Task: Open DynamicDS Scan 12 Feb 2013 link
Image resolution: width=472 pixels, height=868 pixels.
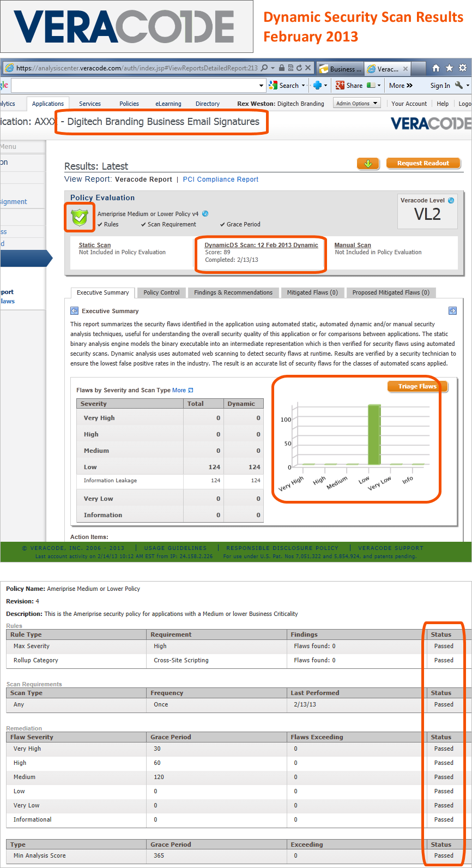Action: click(x=261, y=245)
